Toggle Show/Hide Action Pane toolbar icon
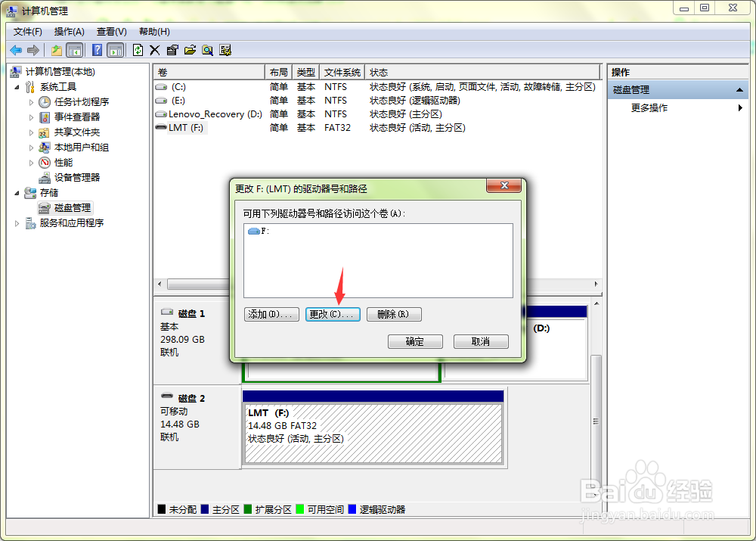 (115, 50)
